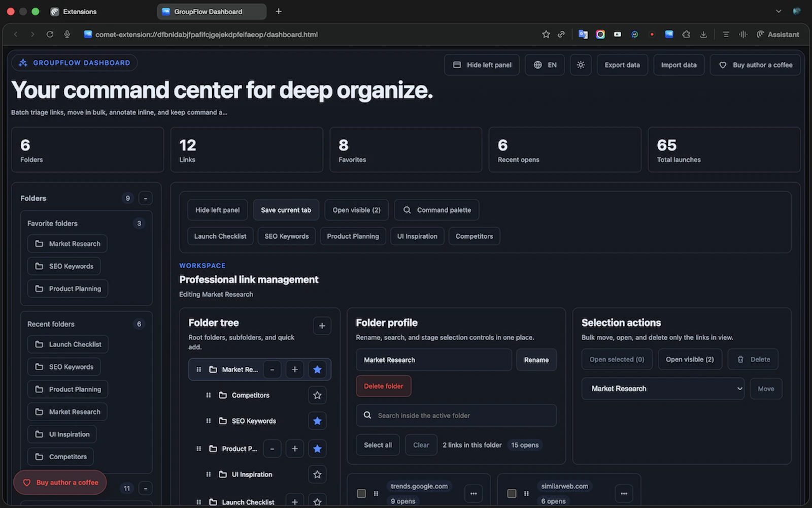
Task: Toggle the light/dark theme sun icon
Action: 581,65
